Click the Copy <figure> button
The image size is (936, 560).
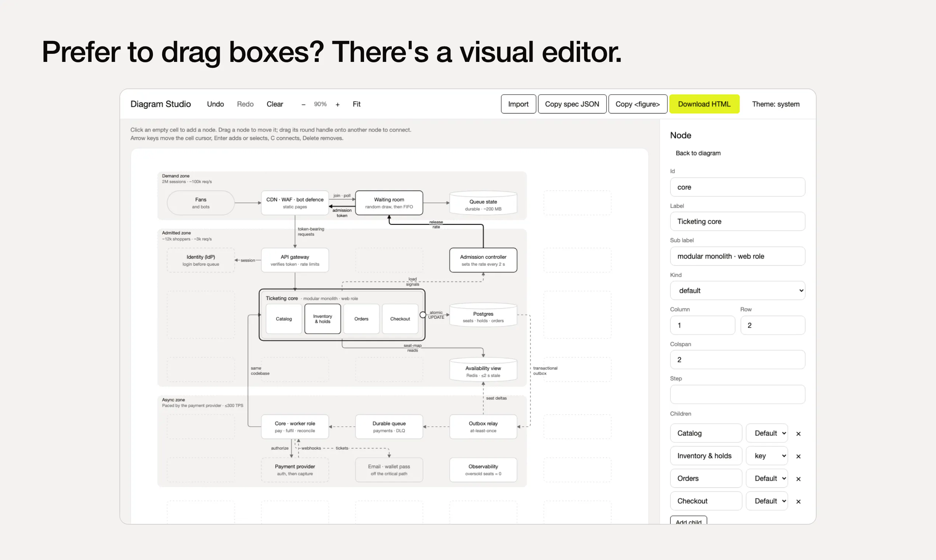638,104
